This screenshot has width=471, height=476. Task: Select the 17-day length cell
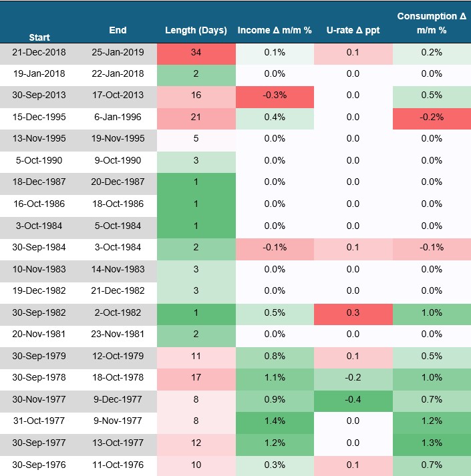[196, 378]
